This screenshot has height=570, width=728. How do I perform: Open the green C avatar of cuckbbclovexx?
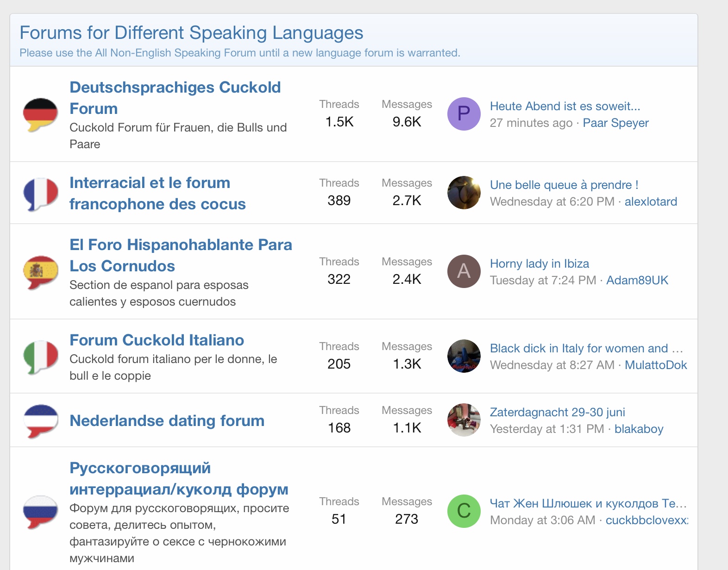point(464,511)
